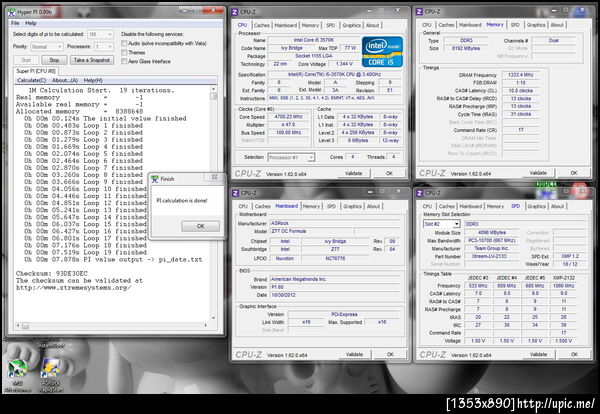600x414 pixels.
Task: Switch to SPD tab in top-left CPU-Z
Action: coord(330,25)
